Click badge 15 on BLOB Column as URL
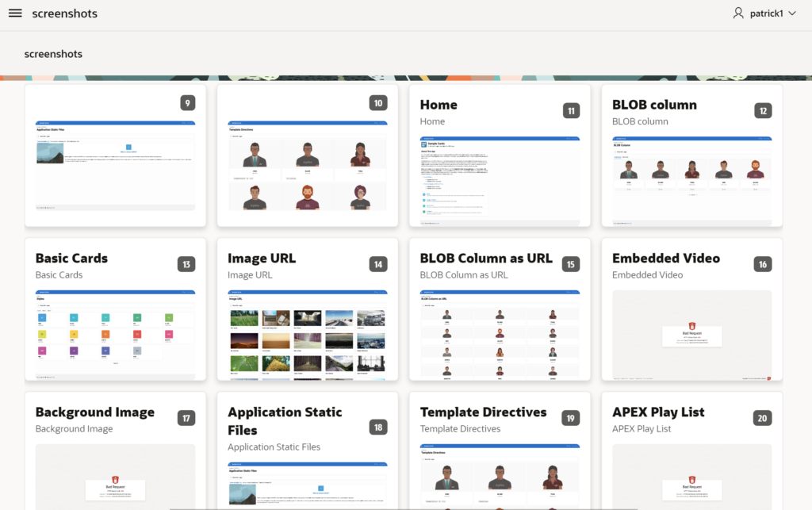 [571, 265]
